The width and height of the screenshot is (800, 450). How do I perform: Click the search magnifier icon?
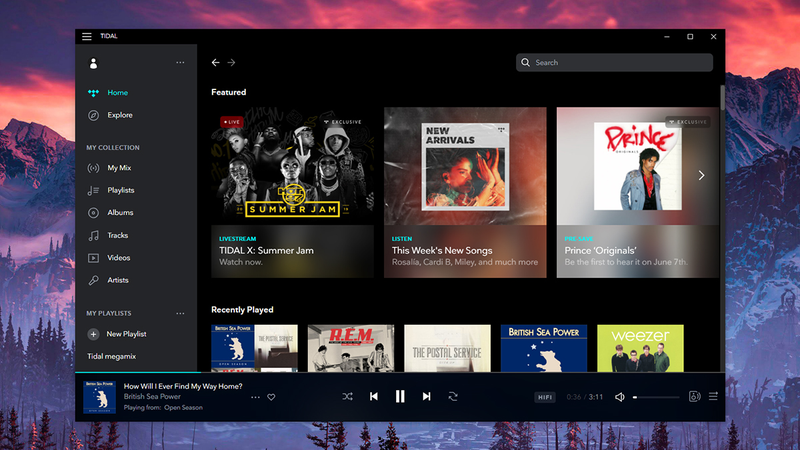click(525, 62)
